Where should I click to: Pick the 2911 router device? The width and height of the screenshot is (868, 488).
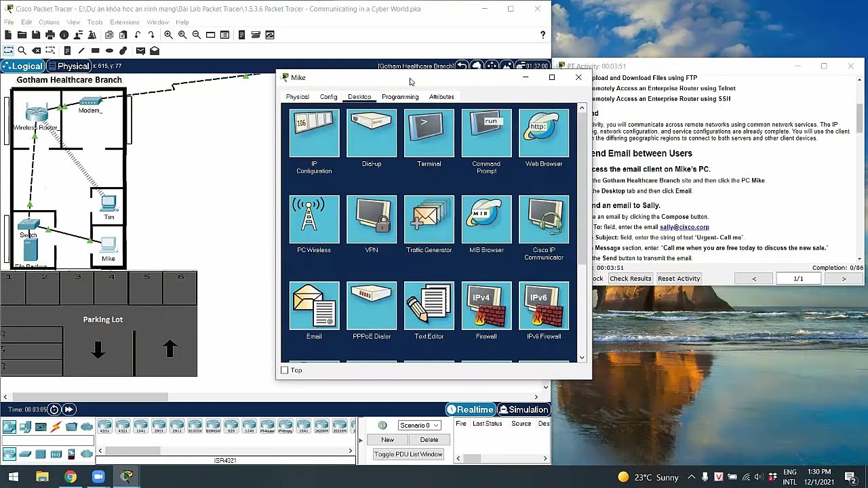177,426
